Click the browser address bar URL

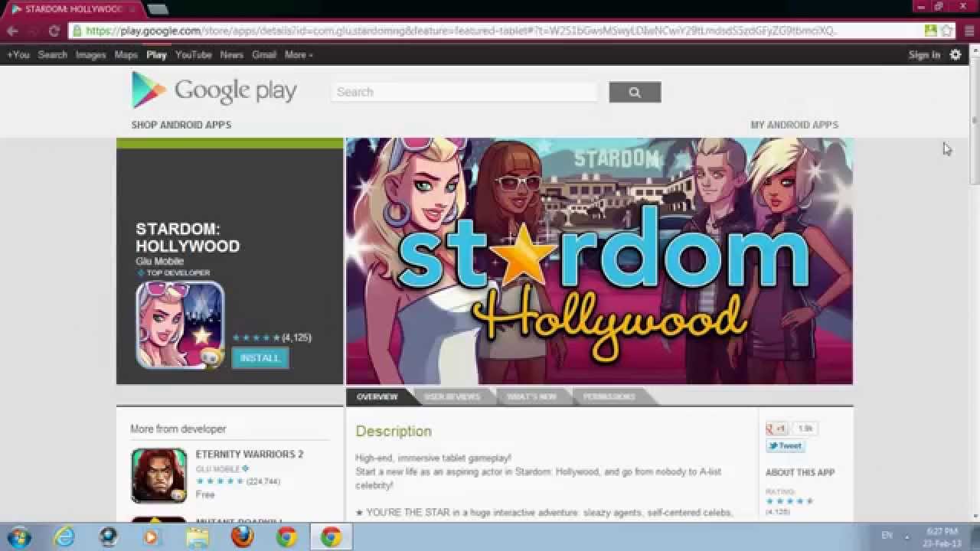click(461, 31)
